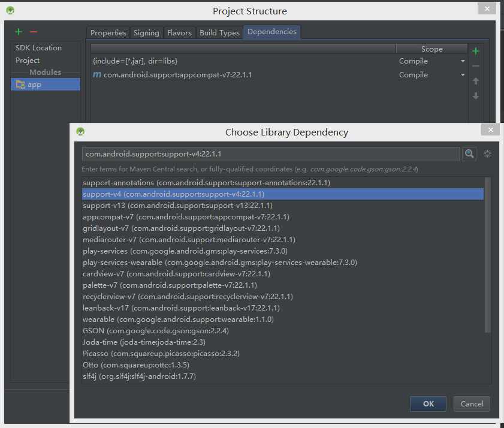Select wearable 1.1.0 library
This screenshot has height=428, width=504.
point(283,320)
